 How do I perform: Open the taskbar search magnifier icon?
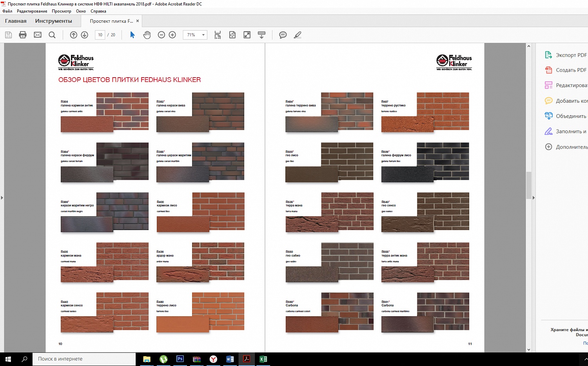24,359
